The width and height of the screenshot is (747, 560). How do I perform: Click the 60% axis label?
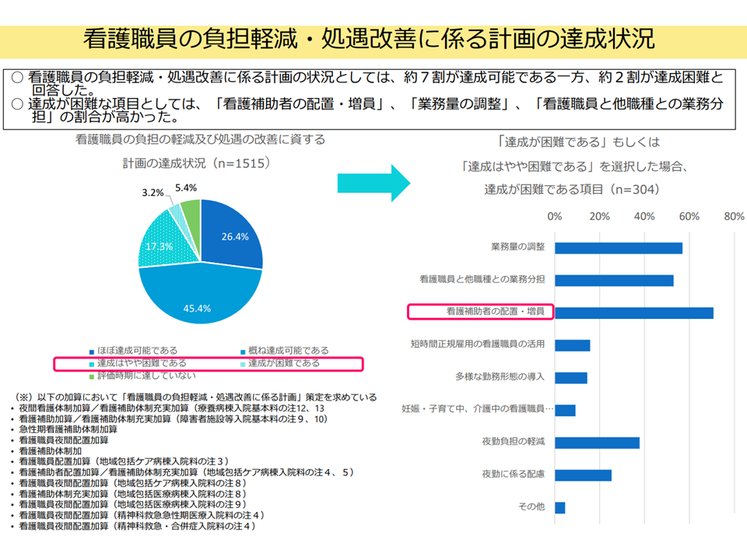689,217
